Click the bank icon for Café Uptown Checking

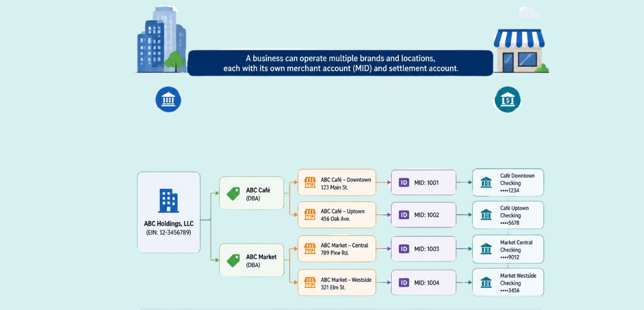point(486,215)
